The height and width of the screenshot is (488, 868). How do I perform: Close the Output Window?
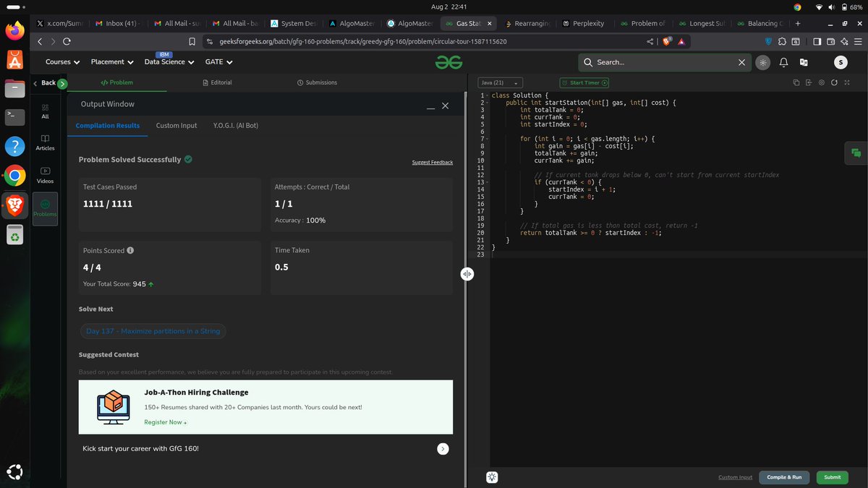pos(445,106)
